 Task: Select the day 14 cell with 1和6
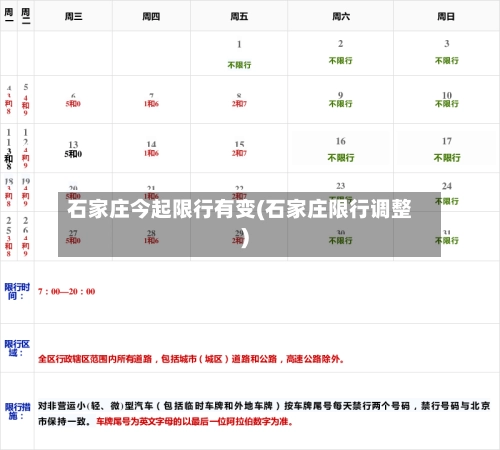151,148
